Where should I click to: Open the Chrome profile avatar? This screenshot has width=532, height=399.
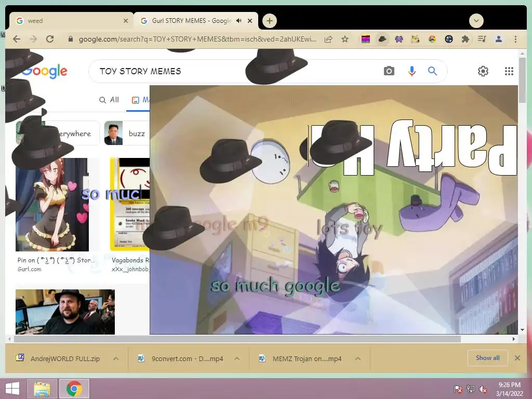(498, 39)
